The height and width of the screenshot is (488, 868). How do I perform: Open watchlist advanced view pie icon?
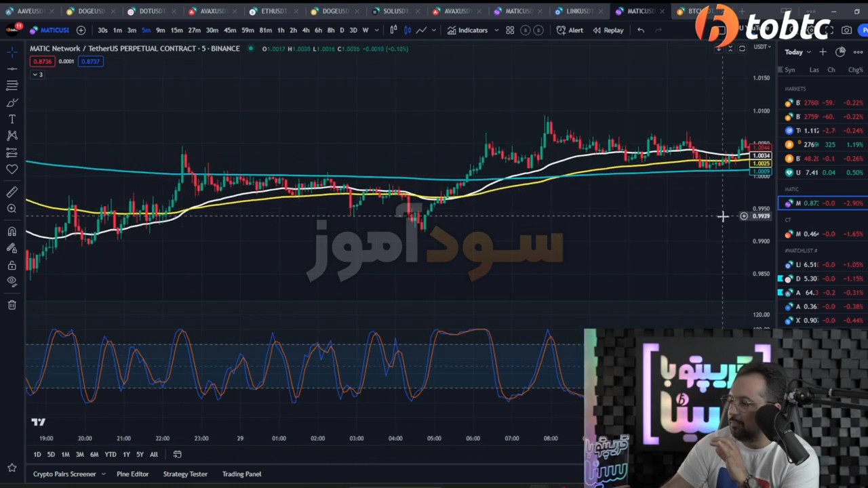(x=840, y=52)
